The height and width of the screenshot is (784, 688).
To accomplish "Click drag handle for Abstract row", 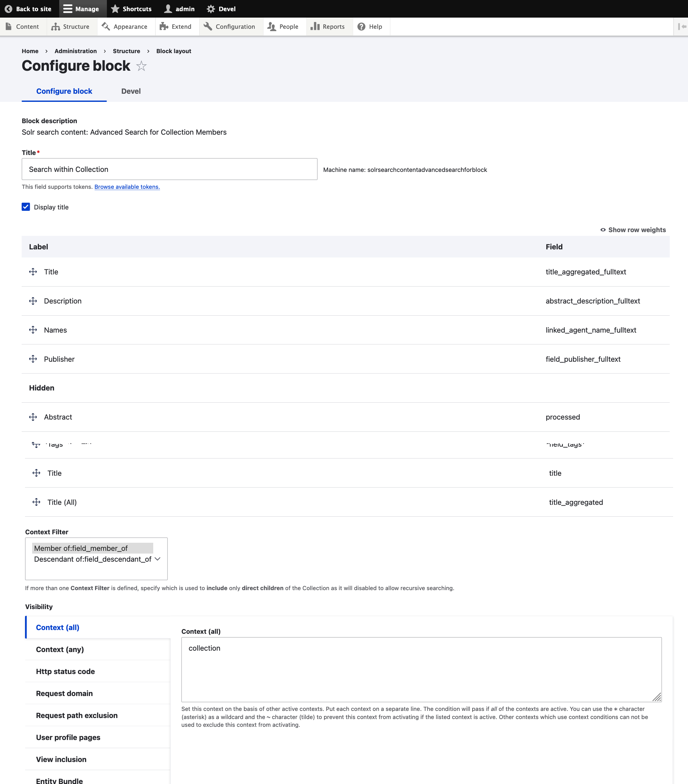I will (33, 417).
